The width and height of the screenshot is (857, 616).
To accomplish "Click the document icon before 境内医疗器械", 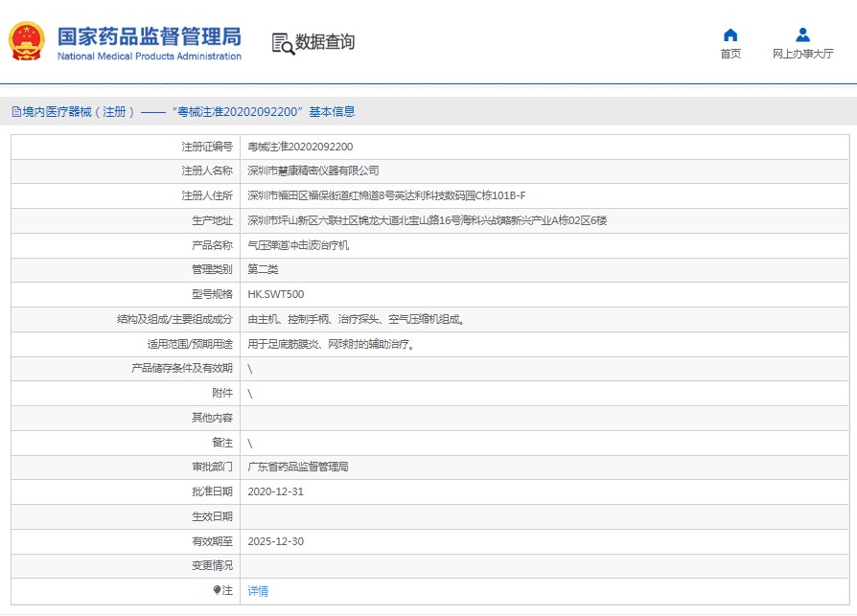I will pyautogui.click(x=16, y=112).
